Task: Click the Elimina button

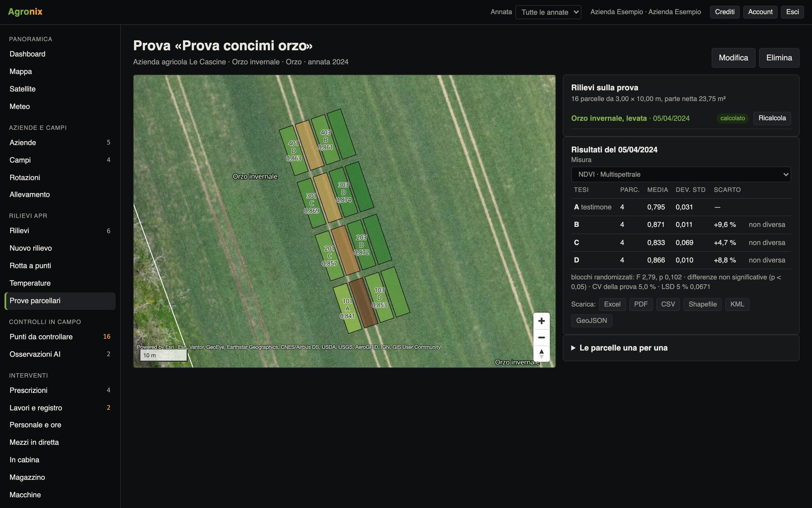Action: pos(779,58)
